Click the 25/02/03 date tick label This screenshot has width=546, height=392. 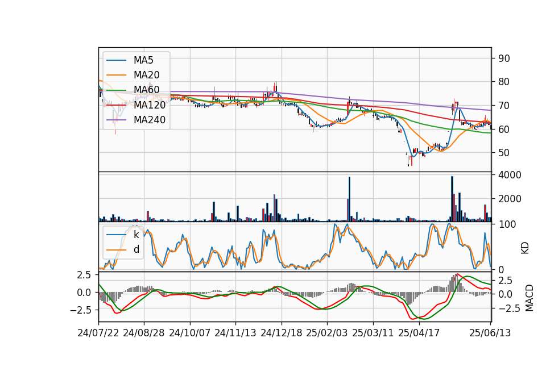pyautogui.click(x=327, y=333)
